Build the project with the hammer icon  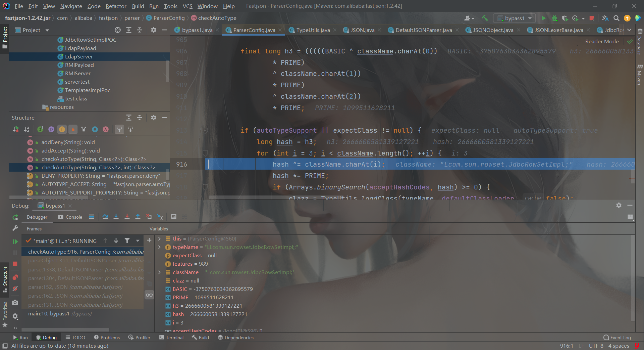pos(485,18)
